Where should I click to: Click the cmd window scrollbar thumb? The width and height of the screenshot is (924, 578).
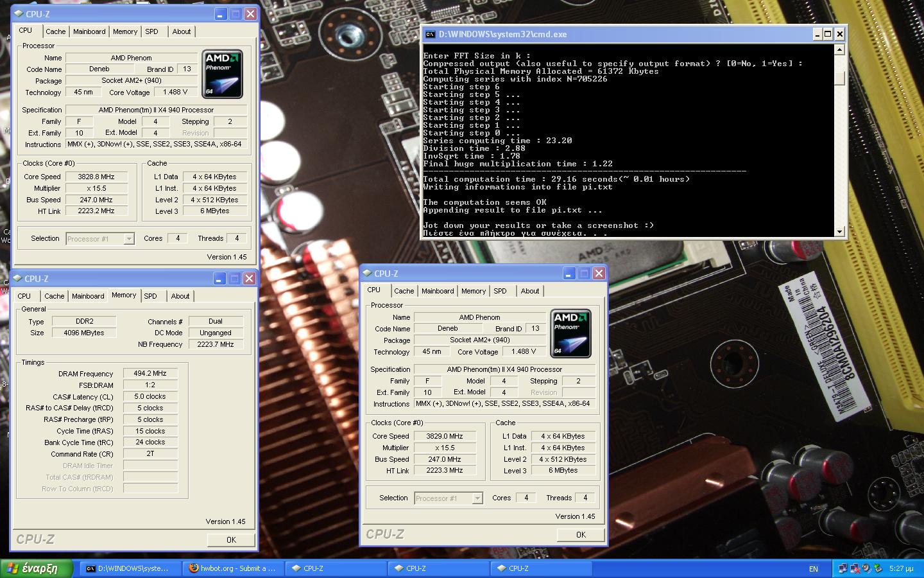(839, 78)
